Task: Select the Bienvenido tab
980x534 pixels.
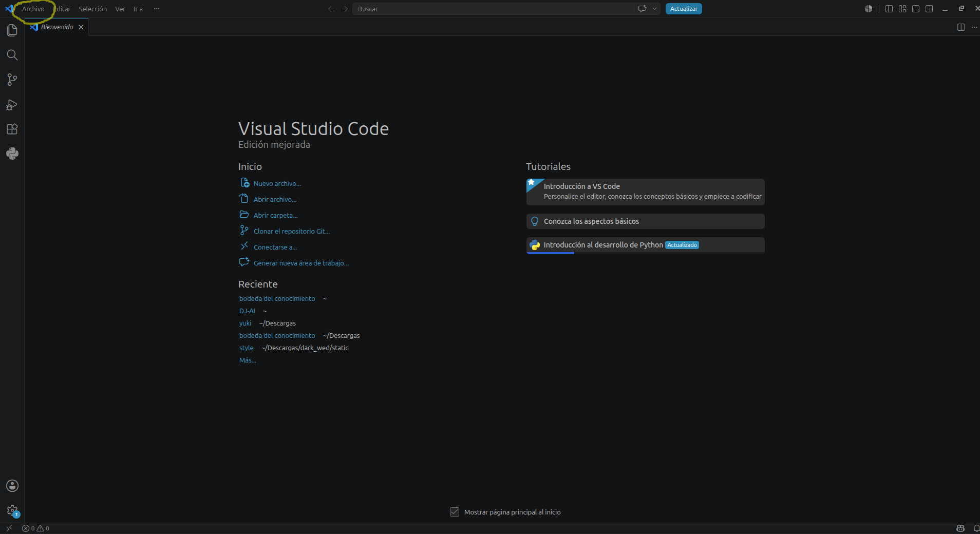Action: (56, 27)
